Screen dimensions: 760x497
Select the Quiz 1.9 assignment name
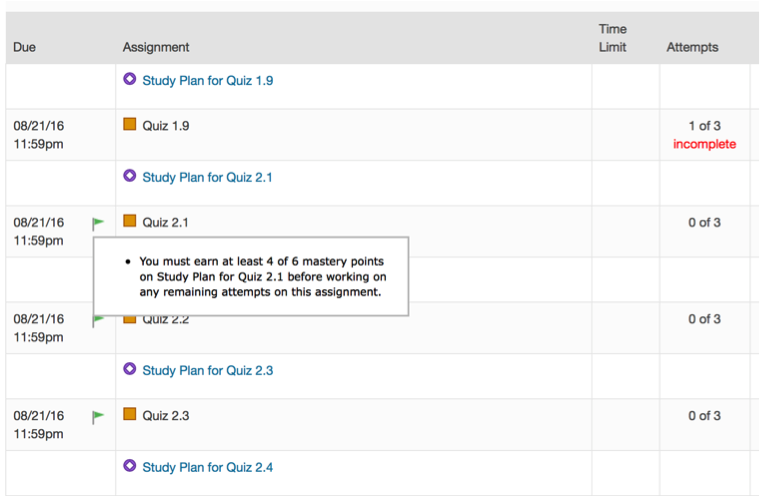coord(166,126)
